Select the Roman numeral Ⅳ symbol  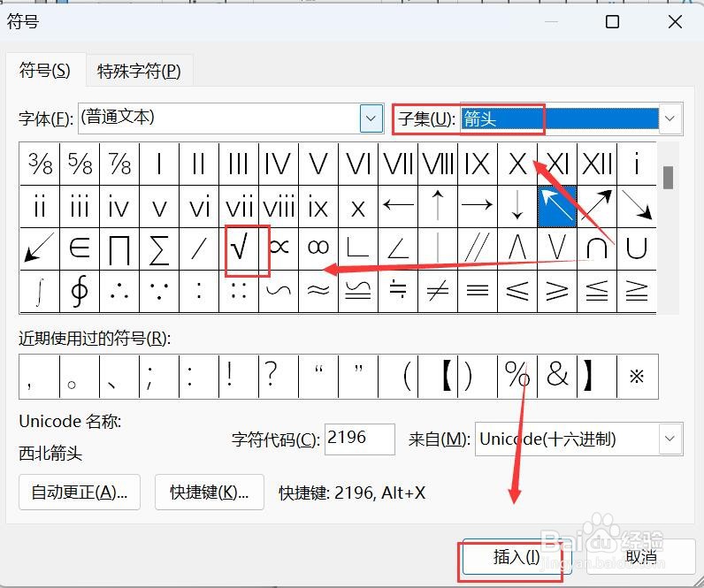279,164
